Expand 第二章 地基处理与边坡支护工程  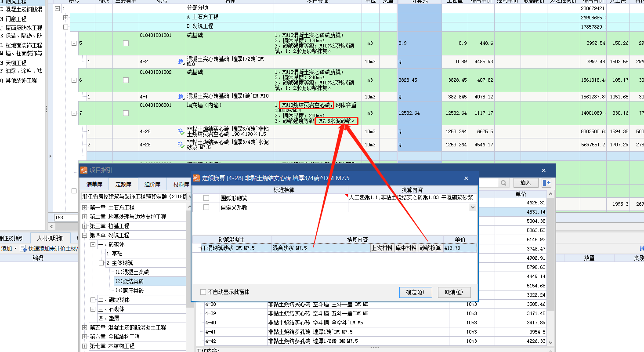[x=85, y=217]
